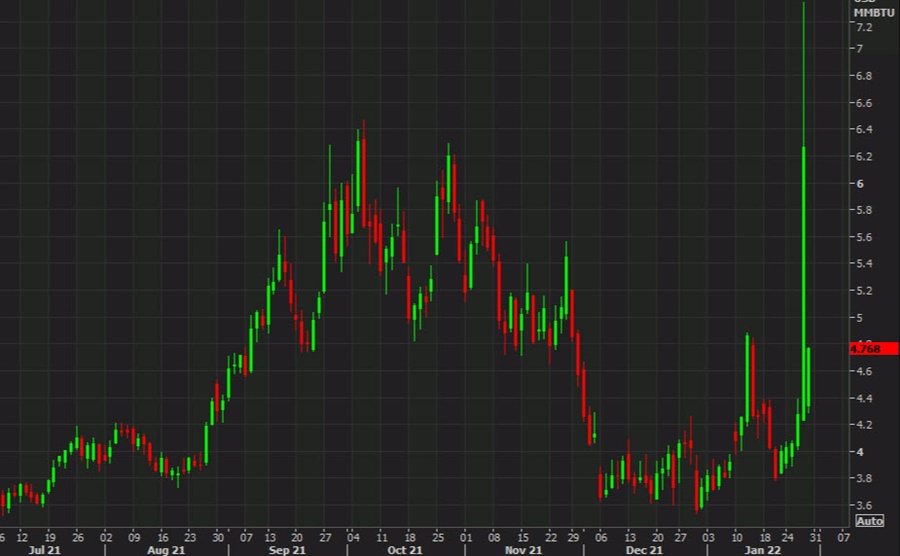The width and height of the screenshot is (900, 556).
Task: Click the 6.4 price axis label
Action: point(860,130)
